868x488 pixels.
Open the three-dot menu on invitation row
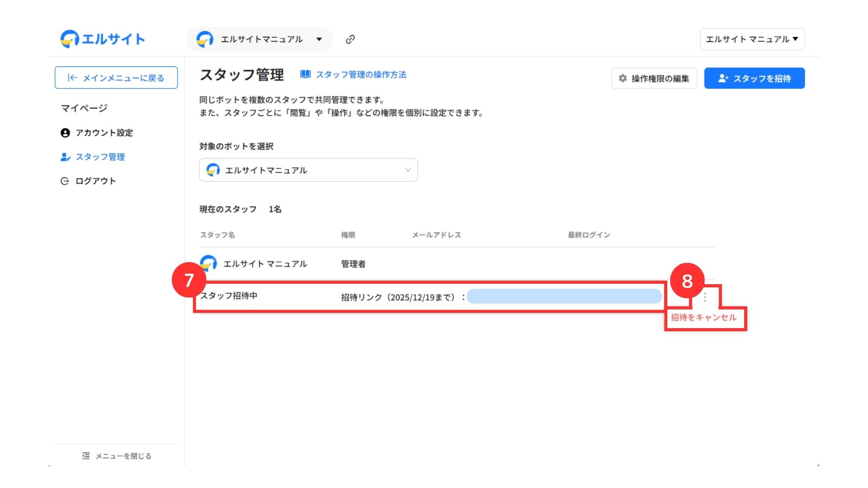[x=705, y=297]
